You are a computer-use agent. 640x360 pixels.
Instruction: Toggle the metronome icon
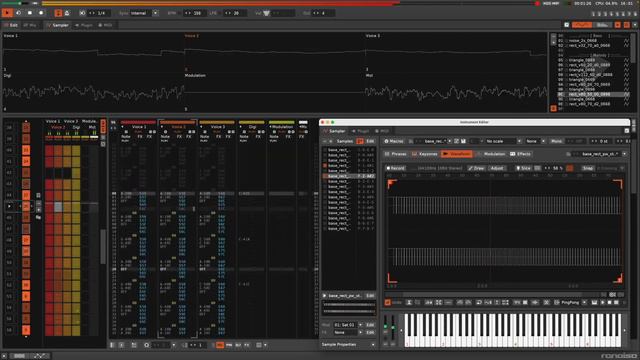67,13
